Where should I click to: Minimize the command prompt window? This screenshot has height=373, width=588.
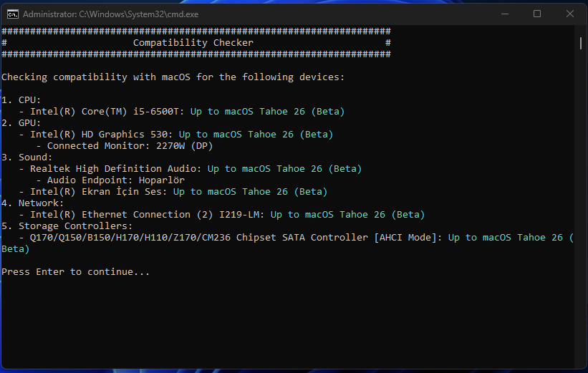coord(503,14)
